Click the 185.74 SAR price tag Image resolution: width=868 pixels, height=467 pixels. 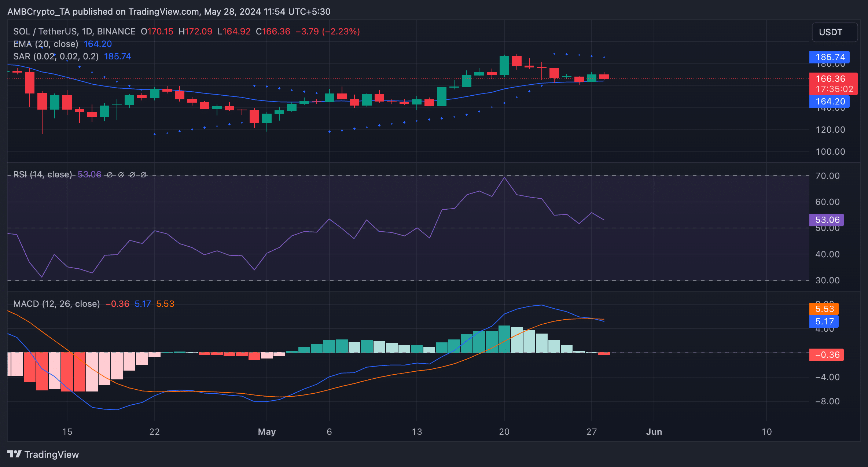[829, 57]
